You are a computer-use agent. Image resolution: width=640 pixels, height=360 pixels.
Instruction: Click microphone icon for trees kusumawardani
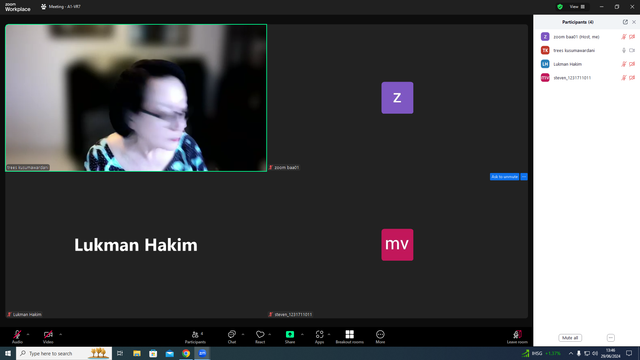624,50
